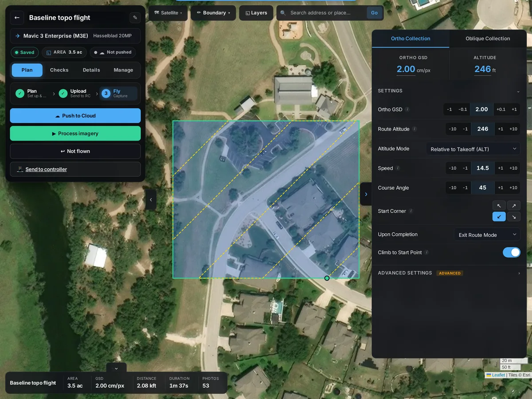The image size is (532, 399).
Task: Click the Go search button
Action: click(x=374, y=13)
